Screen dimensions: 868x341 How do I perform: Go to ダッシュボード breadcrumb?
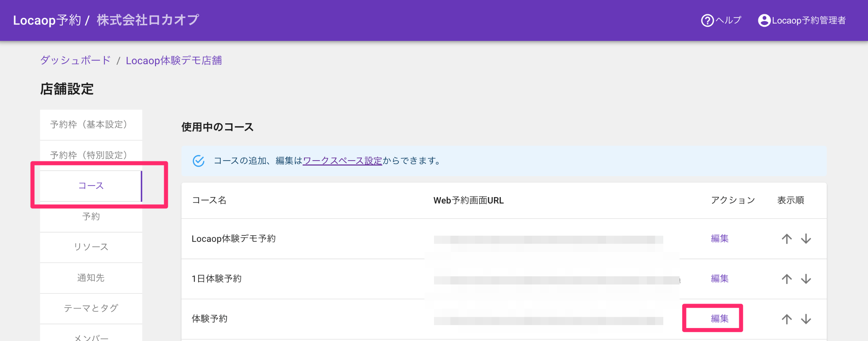coord(75,60)
